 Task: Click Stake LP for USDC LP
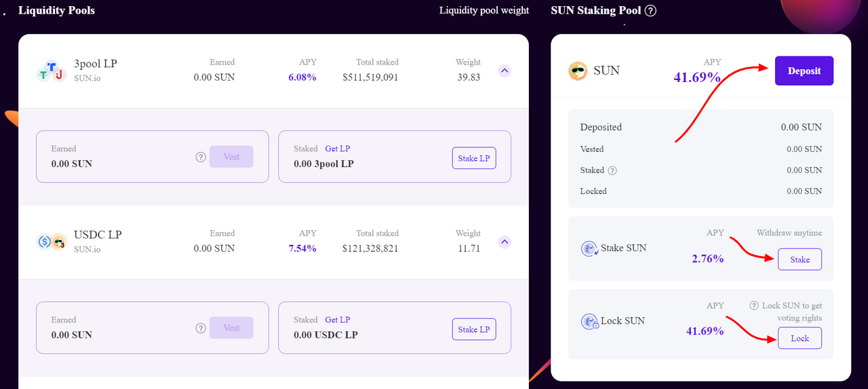[x=474, y=329]
